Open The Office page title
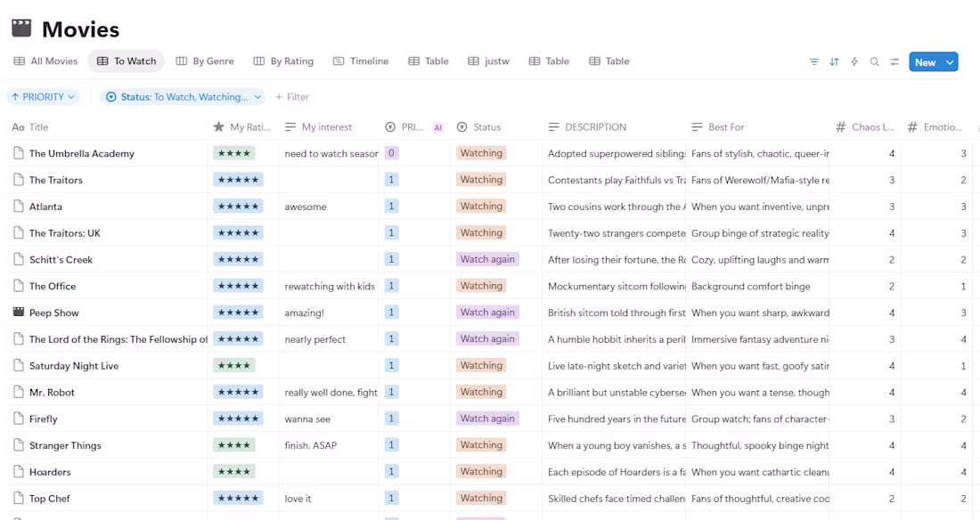Viewport: 980px width, 520px height. tap(53, 286)
